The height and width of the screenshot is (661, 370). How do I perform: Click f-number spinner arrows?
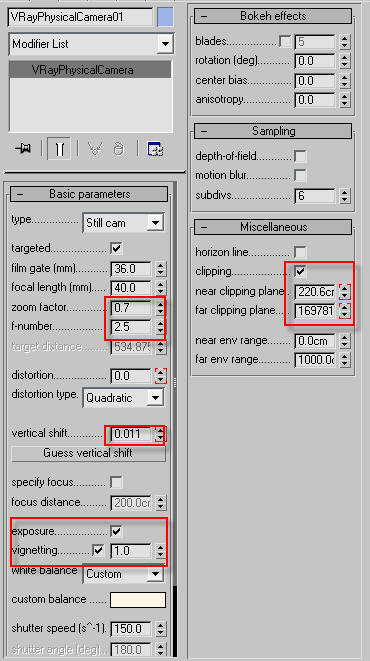pyautogui.click(x=161, y=327)
